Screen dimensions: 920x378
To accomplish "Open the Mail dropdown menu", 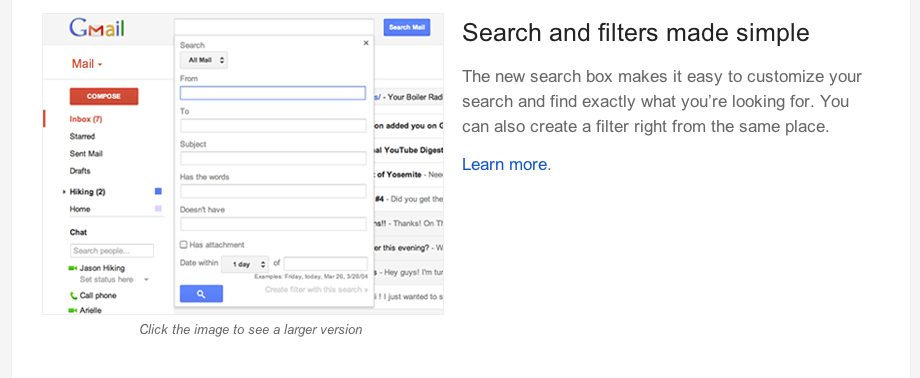I will tap(87, 64).
